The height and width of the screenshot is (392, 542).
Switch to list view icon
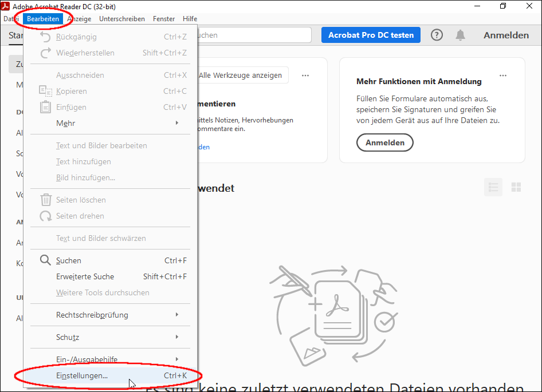493,187
